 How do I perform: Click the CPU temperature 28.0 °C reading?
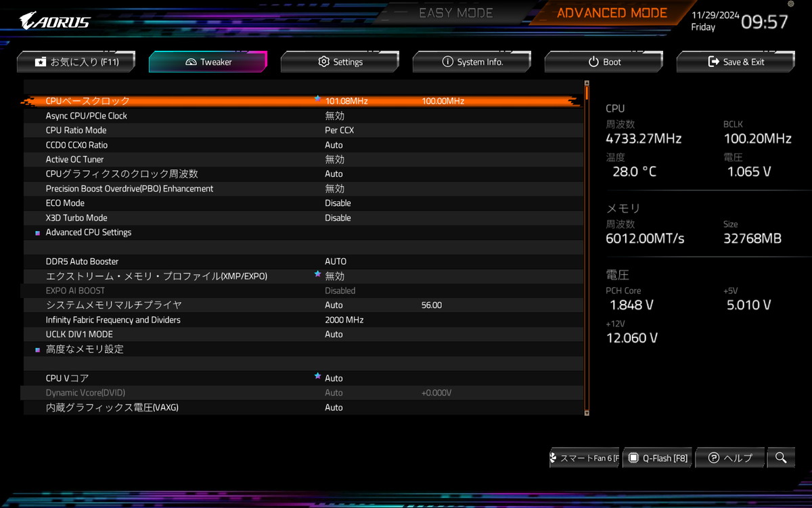[x=634, y=172]
